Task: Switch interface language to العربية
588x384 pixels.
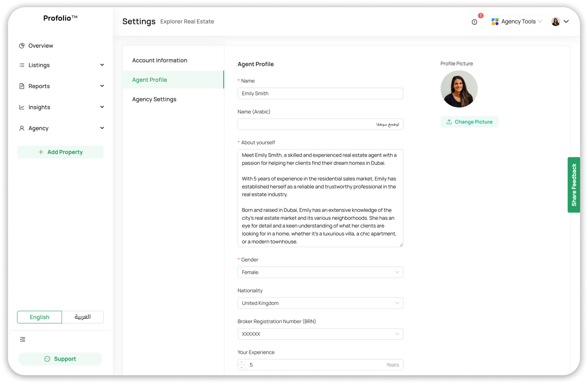Action: [83, 317]
